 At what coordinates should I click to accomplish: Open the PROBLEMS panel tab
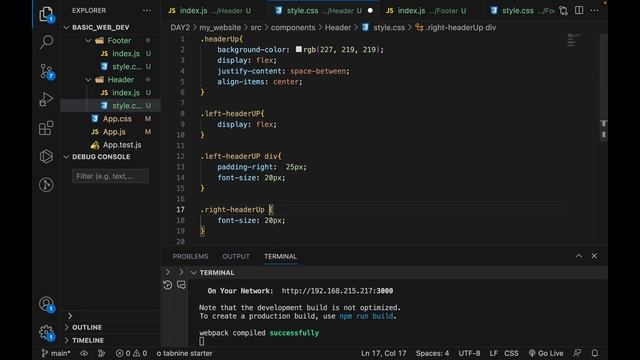point(190,256)
